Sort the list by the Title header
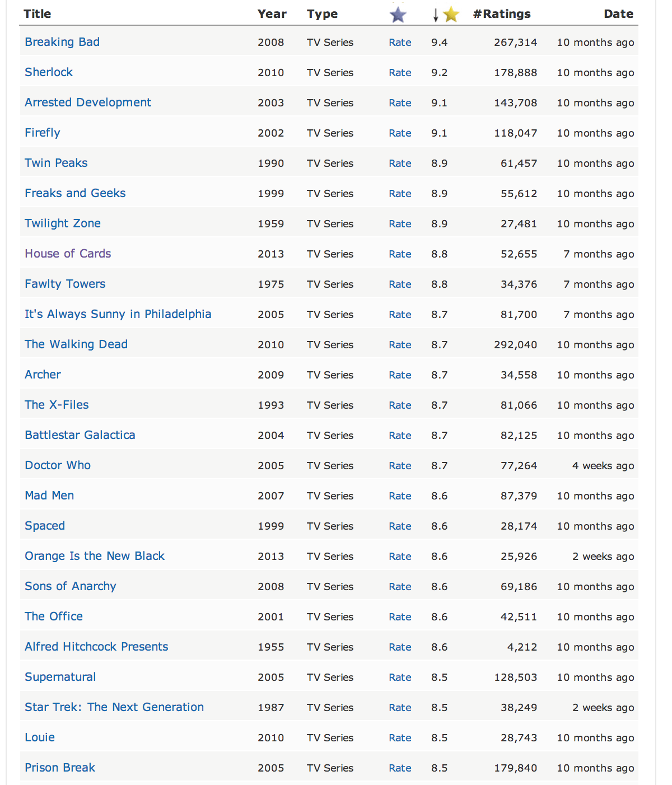The image size is (672, 785). coord(38,14)
